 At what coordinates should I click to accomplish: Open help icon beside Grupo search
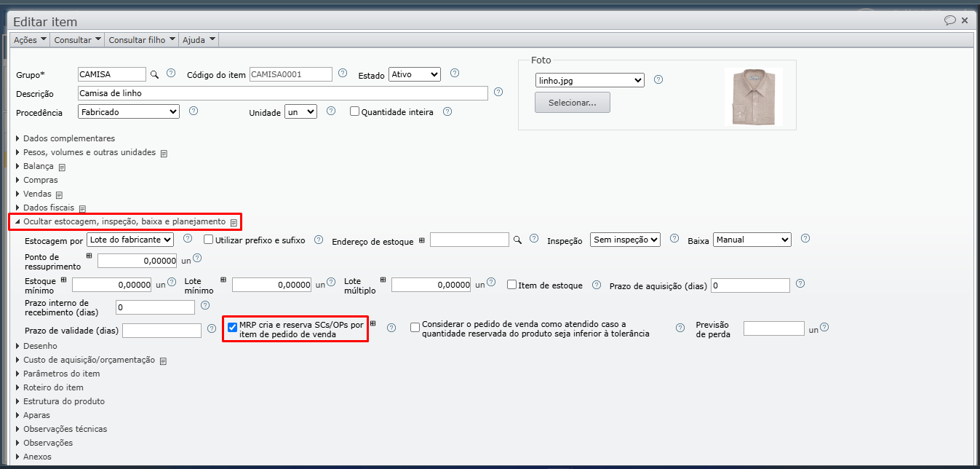171,73
